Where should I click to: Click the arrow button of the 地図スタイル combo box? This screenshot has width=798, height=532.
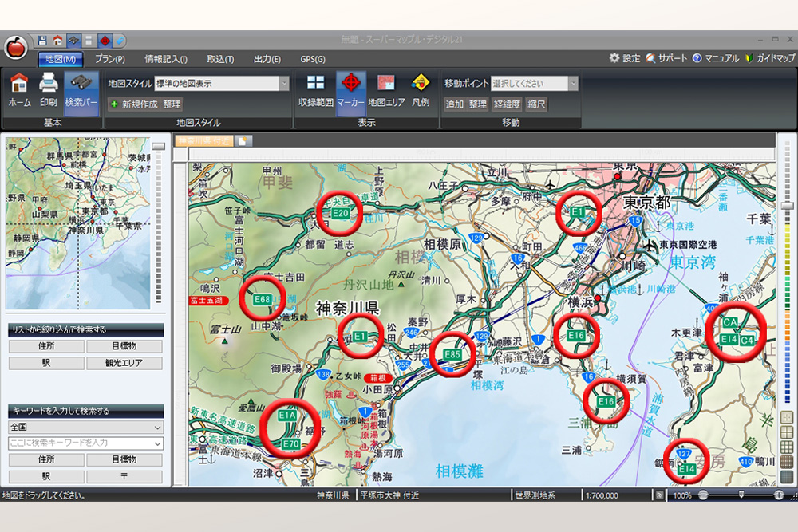click(285, 84)
